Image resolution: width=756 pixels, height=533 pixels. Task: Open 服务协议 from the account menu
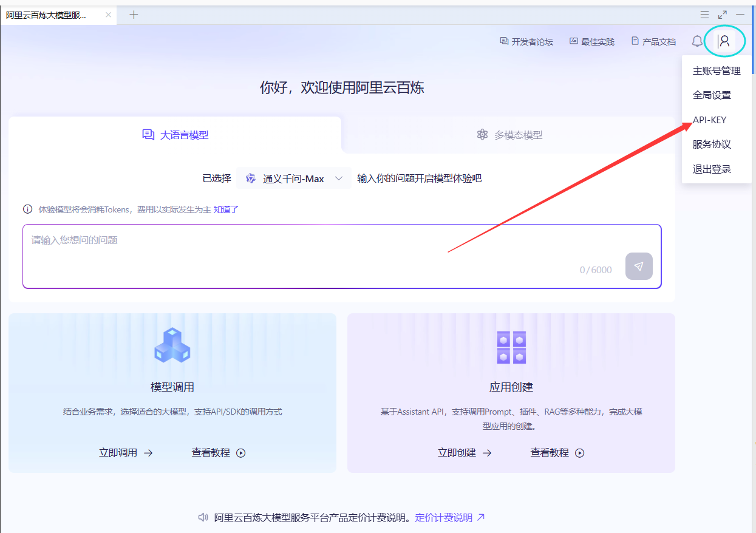(712, 144)
